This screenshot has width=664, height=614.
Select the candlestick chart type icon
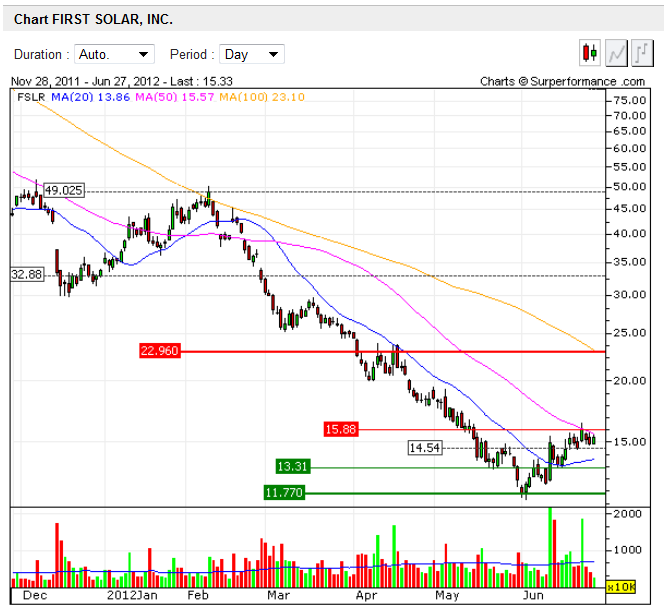pyautogui.click(x=589, y=54)
